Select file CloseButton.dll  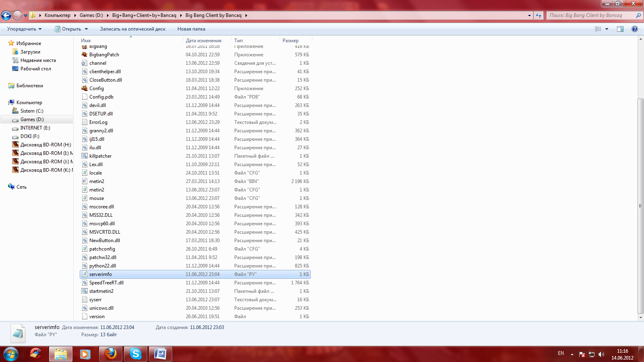point(105,80)
